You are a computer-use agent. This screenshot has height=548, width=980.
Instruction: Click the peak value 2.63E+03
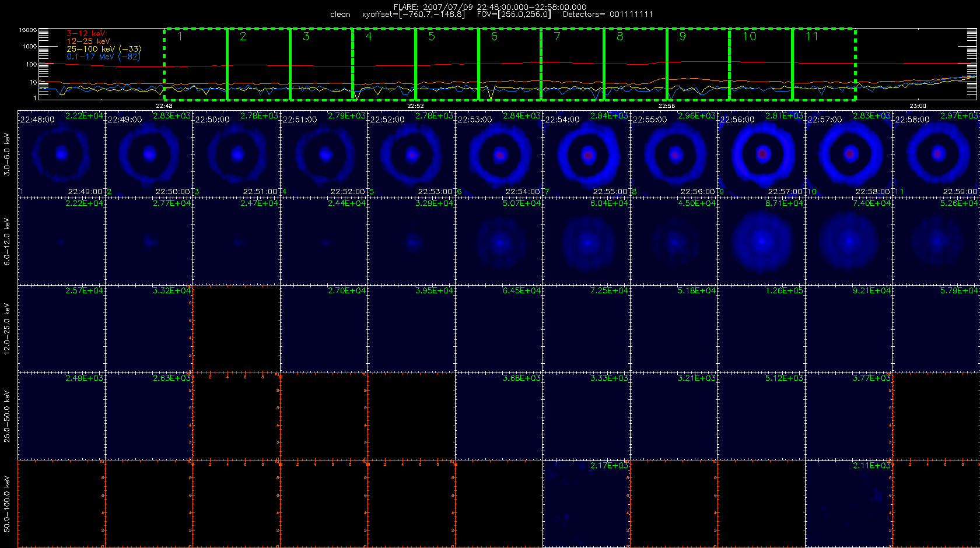[x=172, y=378]
